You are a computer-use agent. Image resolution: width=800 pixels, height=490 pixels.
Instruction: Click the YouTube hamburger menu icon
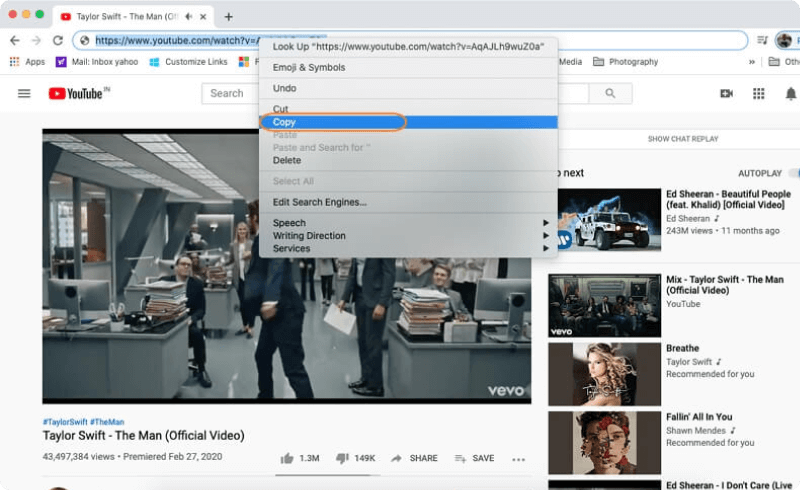pyautogui.click(x=24, y=93)
